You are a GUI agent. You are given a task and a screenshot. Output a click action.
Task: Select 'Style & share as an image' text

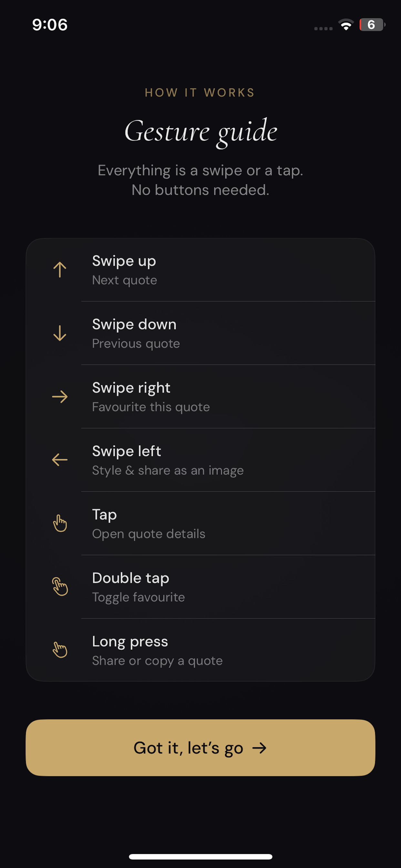click(x=168, y=470)
